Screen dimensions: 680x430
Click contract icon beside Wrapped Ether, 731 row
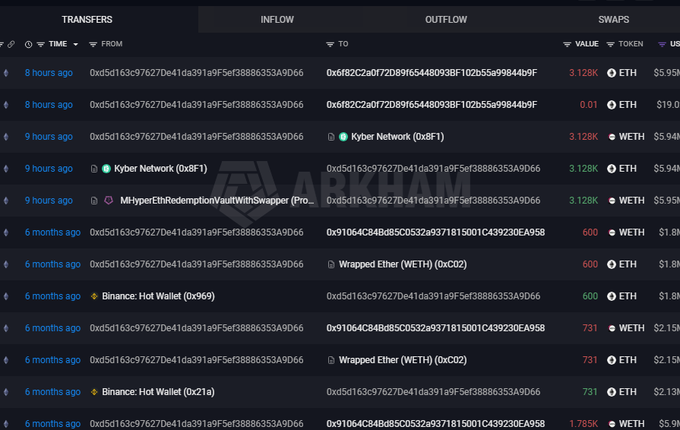click(x=331, y=360)
